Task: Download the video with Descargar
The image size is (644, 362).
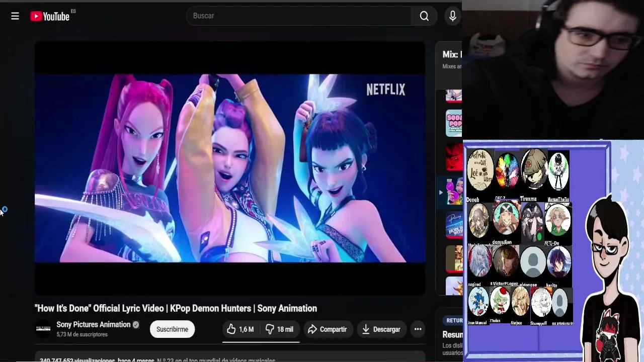Action: tap(381, 329)
